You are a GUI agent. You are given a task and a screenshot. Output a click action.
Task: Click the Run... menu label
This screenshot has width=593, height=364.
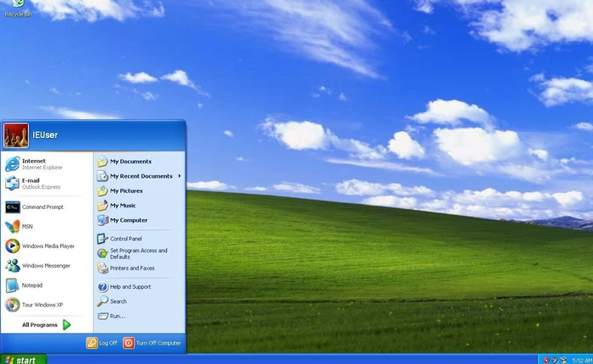pyautogui.click(x=118, y=317)
